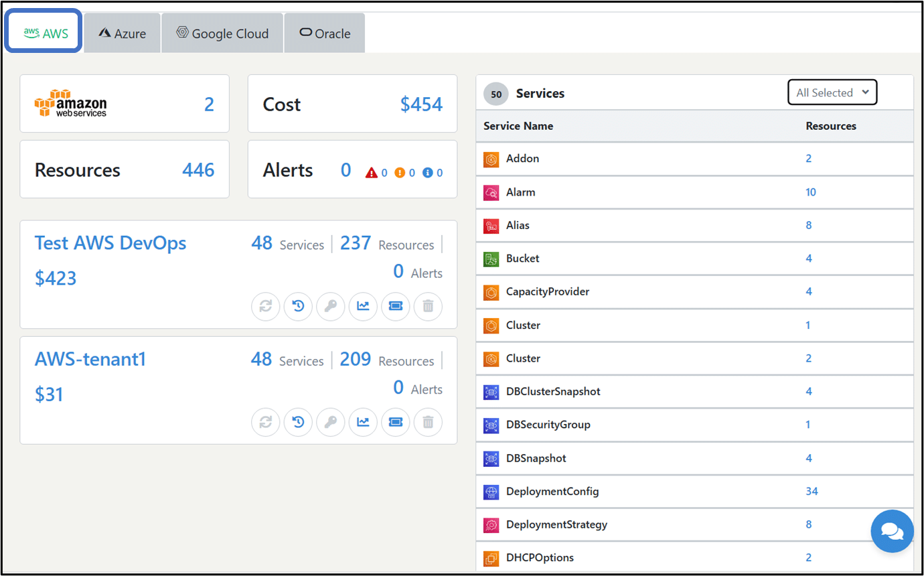The height and width of the screenshot is (576, 924).
Task: Click the $423 cost of Test AWS DevOps
Action: coord(56,278)
